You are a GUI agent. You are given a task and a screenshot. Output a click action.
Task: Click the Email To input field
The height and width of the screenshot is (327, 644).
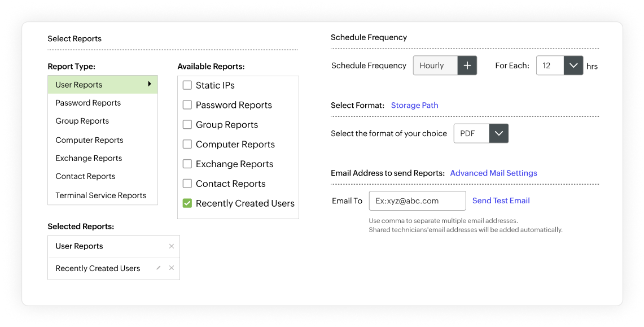pos(418,200)
